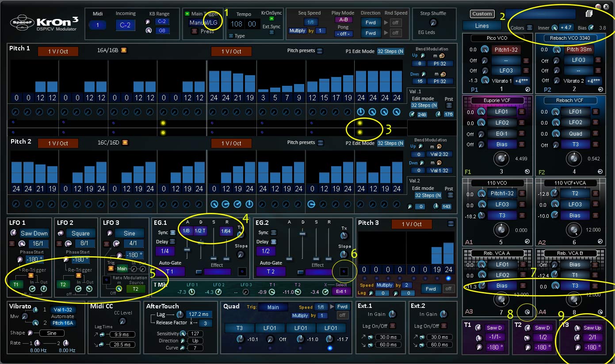
Task: Turn the EG.2 Tx knob
Action: 344,235
